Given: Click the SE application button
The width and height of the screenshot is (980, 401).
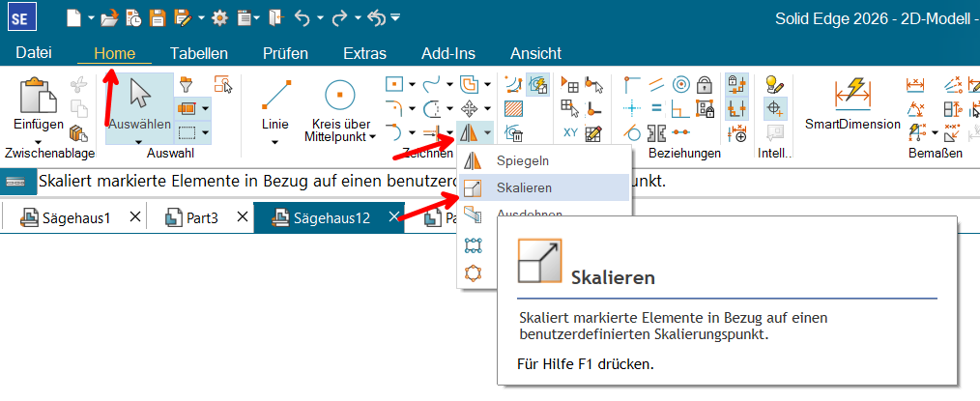Looking at the screenshot, I should coord(22,18).
